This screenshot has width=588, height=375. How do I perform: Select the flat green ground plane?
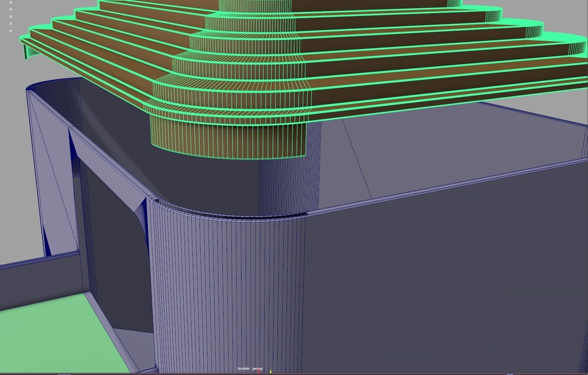(x=61, y=336)
